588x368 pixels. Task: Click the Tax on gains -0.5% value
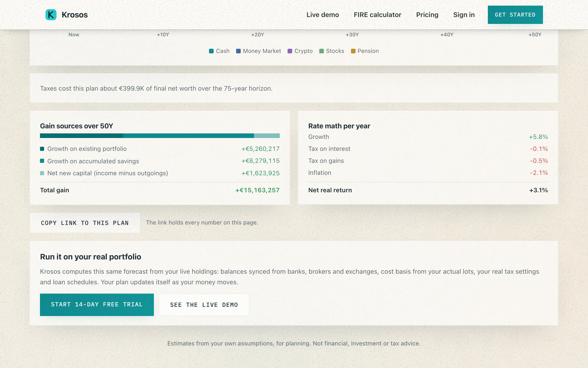[539, 161]
